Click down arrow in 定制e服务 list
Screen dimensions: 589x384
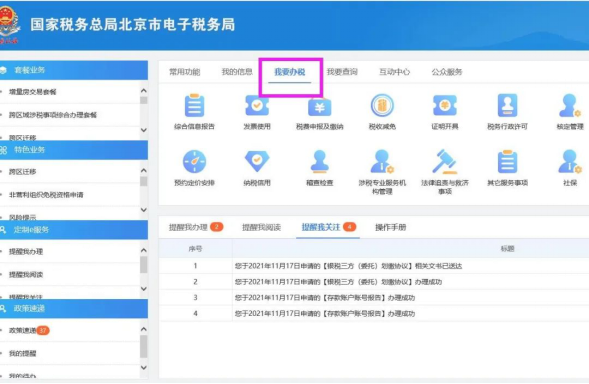click(x=143, y=289)
